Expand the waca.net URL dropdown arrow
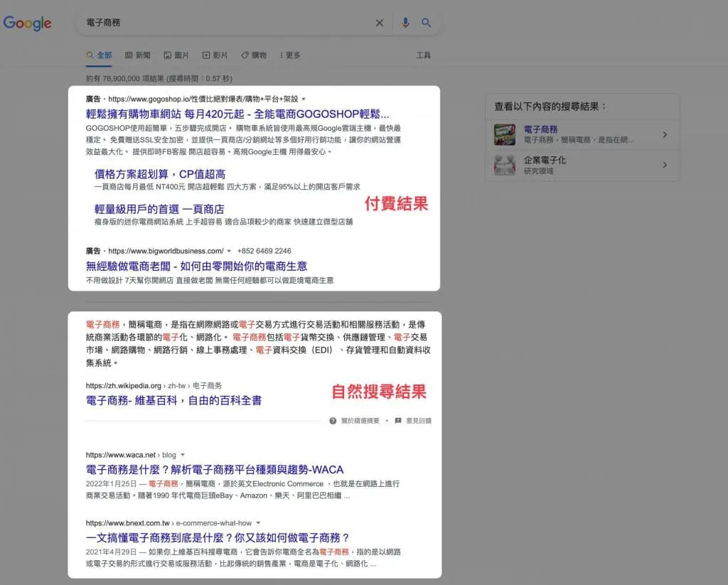 [183, 455]
